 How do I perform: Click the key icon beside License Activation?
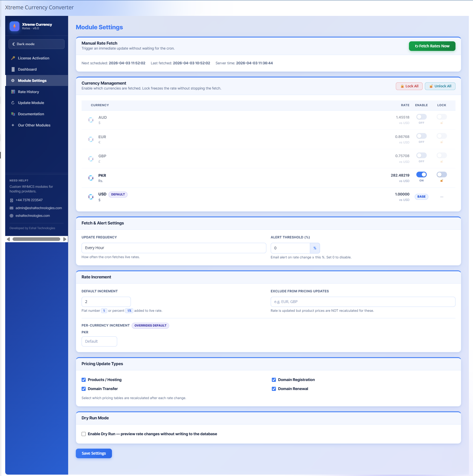tap(13, 58)
